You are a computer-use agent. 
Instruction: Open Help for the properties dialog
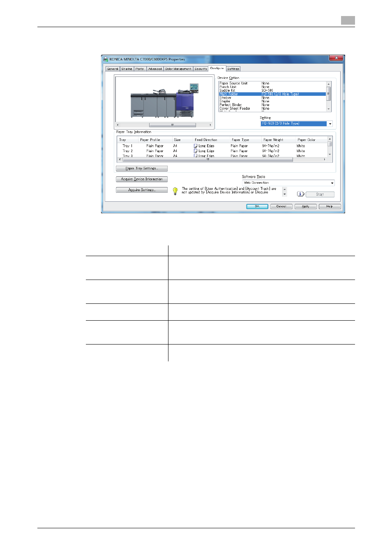330,206
